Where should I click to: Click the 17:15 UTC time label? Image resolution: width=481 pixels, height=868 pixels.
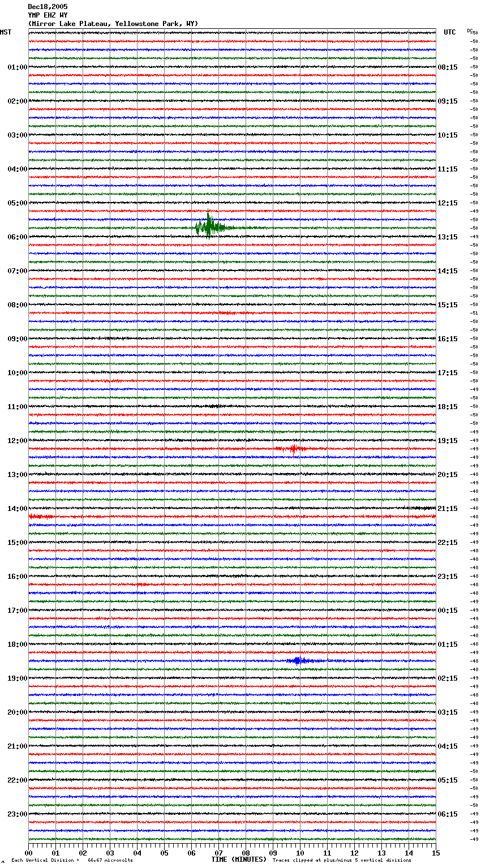click(x=448, y=373)
